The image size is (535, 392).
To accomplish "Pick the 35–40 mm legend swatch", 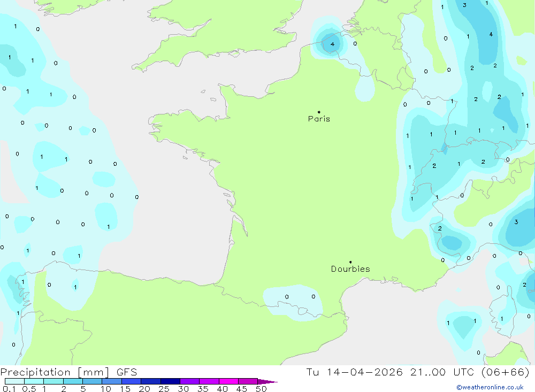I will point(209,381).
